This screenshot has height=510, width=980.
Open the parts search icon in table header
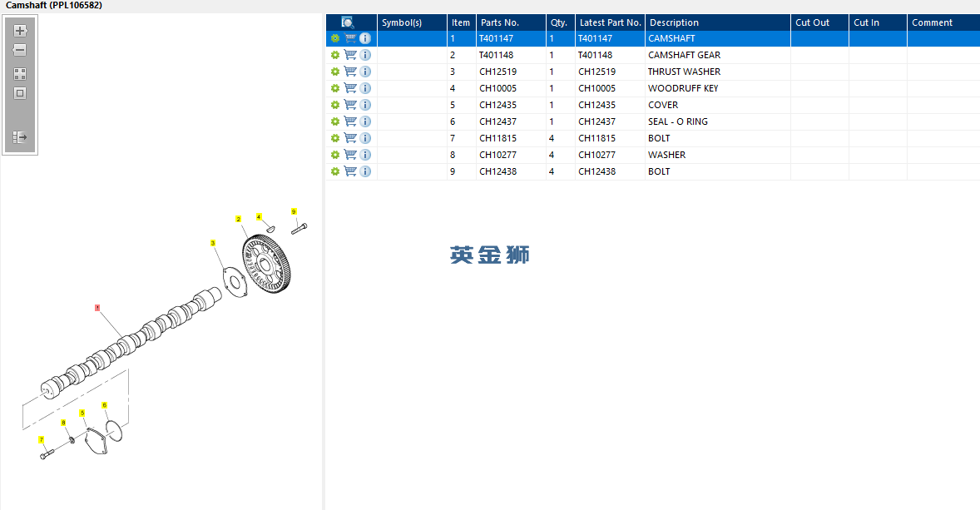point(348,22)
